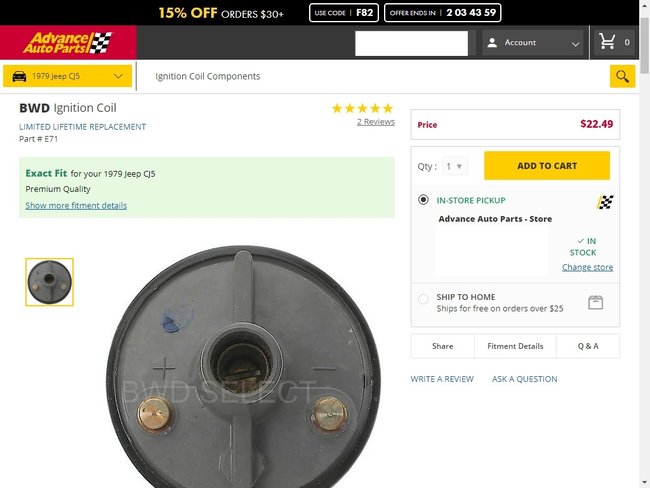Open the Share tab
The width and height of the screenshot is (650, 488).
pos(442,346)
